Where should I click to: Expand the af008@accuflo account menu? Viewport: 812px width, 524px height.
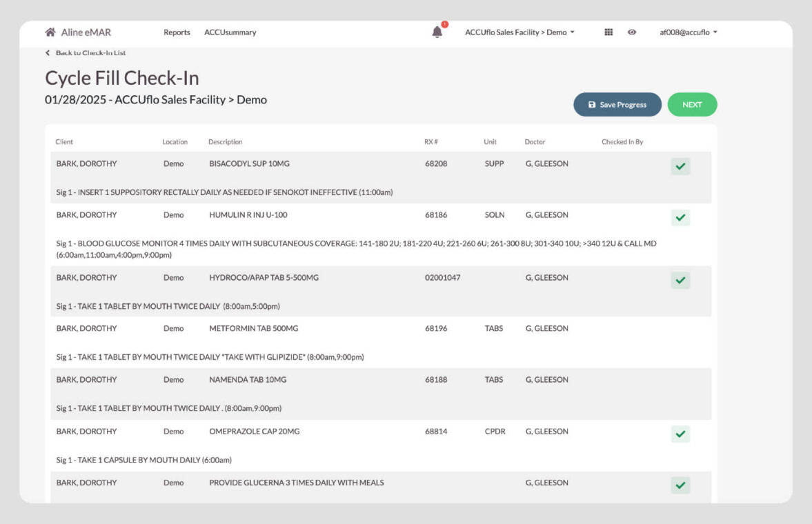click(x=687, y=32)
